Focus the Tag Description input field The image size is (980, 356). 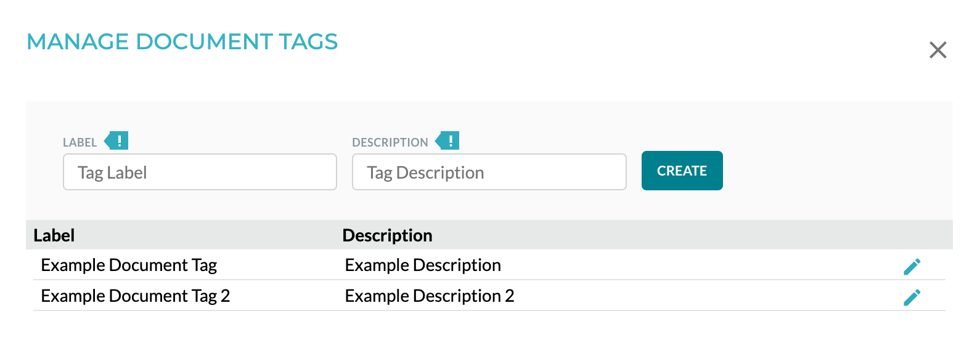pos(489,172)
